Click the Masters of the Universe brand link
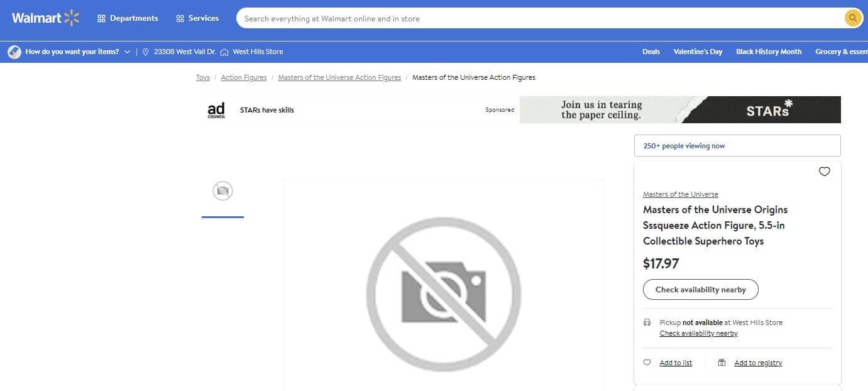868x391 pixels. pos(680,194)
